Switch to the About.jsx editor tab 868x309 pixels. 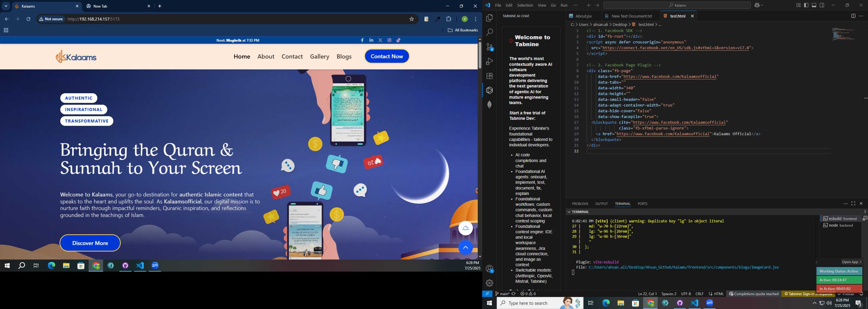click(x=583, y=16)
